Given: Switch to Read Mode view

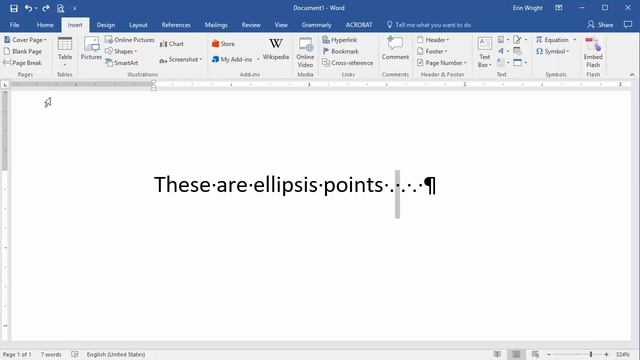Looking at the screenshot, I should pyautogui.click(x=497, y=354).
